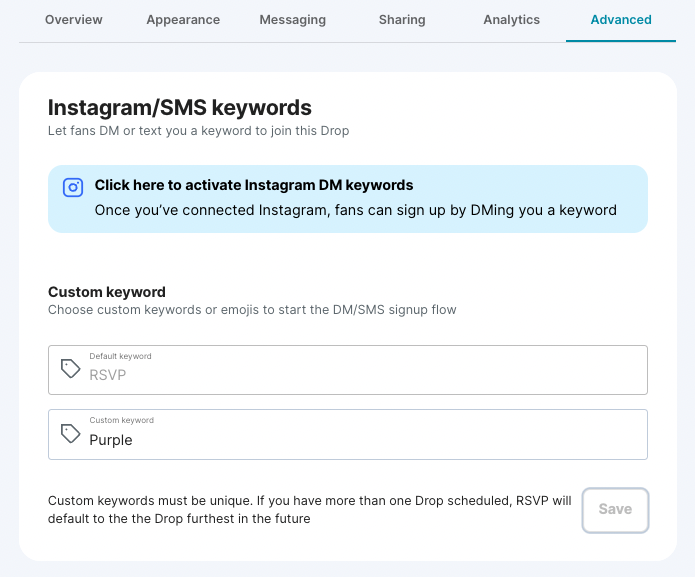Viewport: 695px width, 577px height.
Task: Click the Instagram/SMS keywords heading
Action: tap(180, 107)
